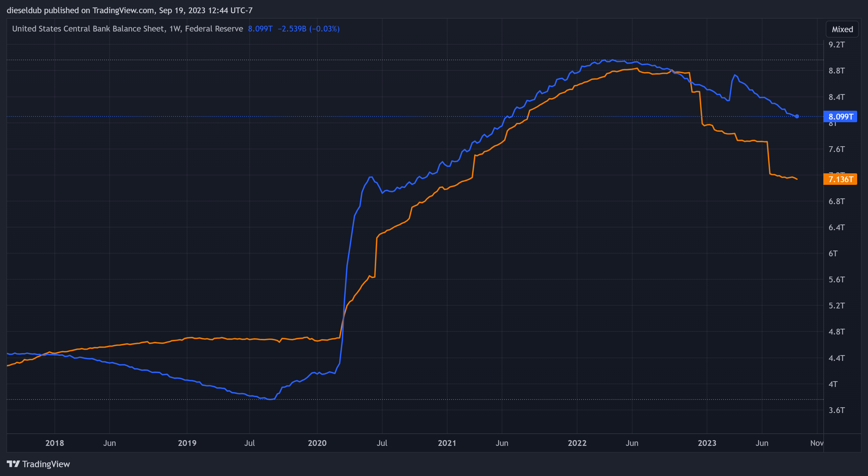
Task: Click the '1W' interval in legend
Action: [175, 29]
